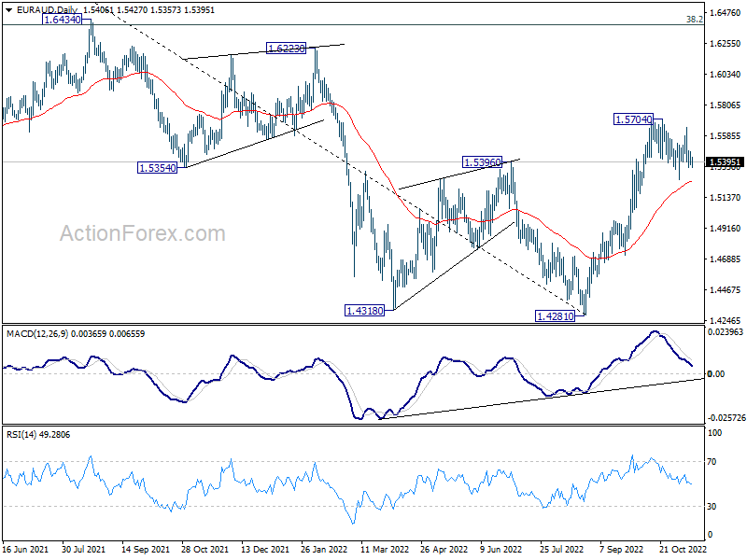Image resolution: width=747 pixels, height=560 pixels.
Task: Select the 1.62230 price label
Action: 286,49
